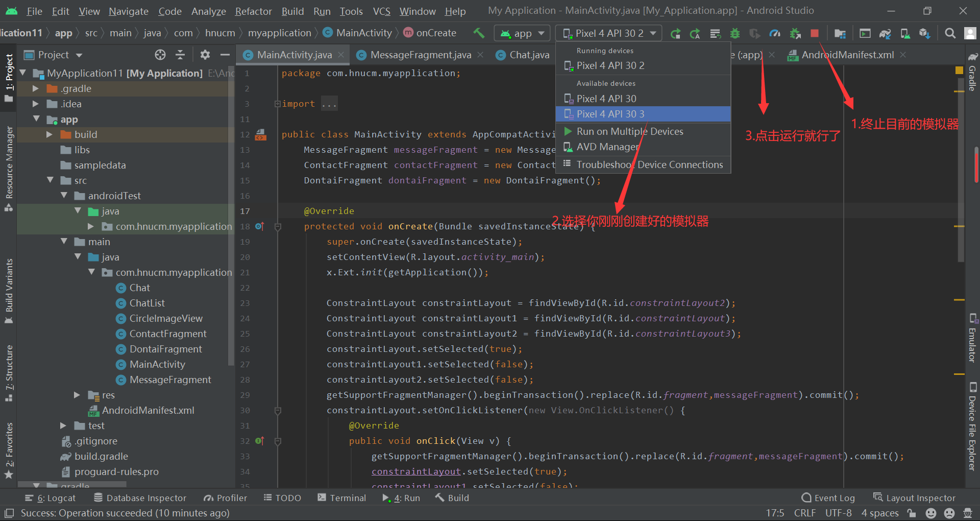Open the Refactor menu
Viewport: 980px width, 521px height.
pyautogui.click(x=253, y=11)
